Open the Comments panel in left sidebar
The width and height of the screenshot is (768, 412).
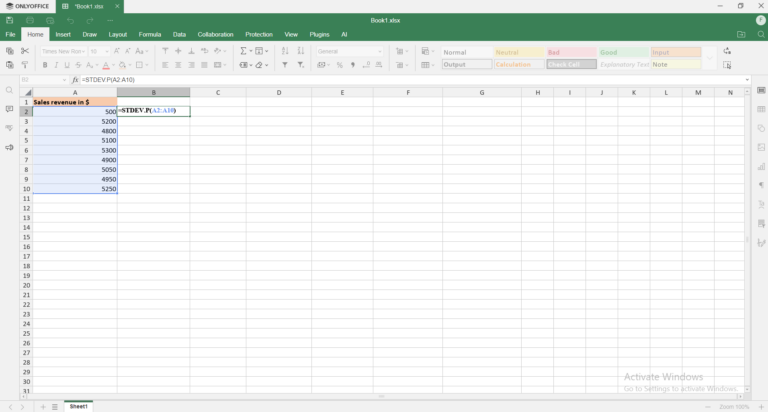pyautogui.click(x=9, y=109)
